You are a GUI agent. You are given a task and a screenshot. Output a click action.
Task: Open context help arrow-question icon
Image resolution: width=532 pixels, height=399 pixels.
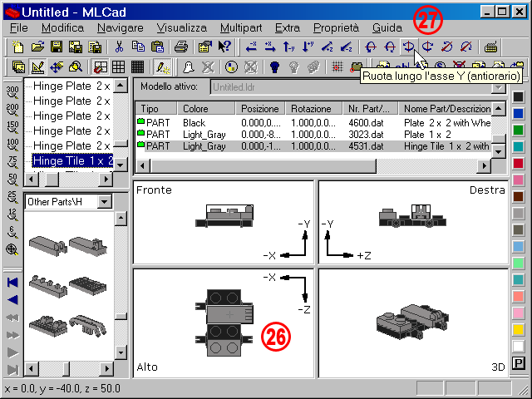pyautogui.click(x=224, y=47)
